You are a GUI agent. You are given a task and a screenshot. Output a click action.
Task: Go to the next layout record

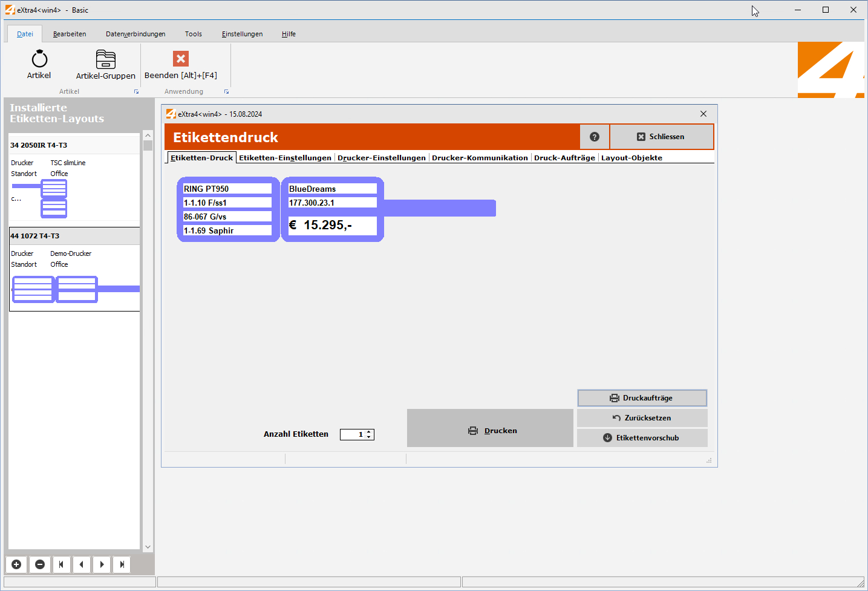tap(102, 564)
